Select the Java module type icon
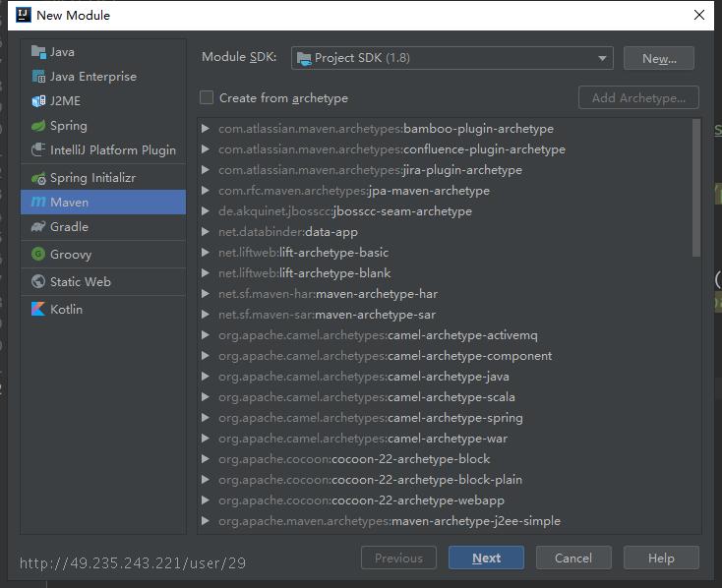Image resolution: width=722 pixels, height=588 pixels. (38, 51)
